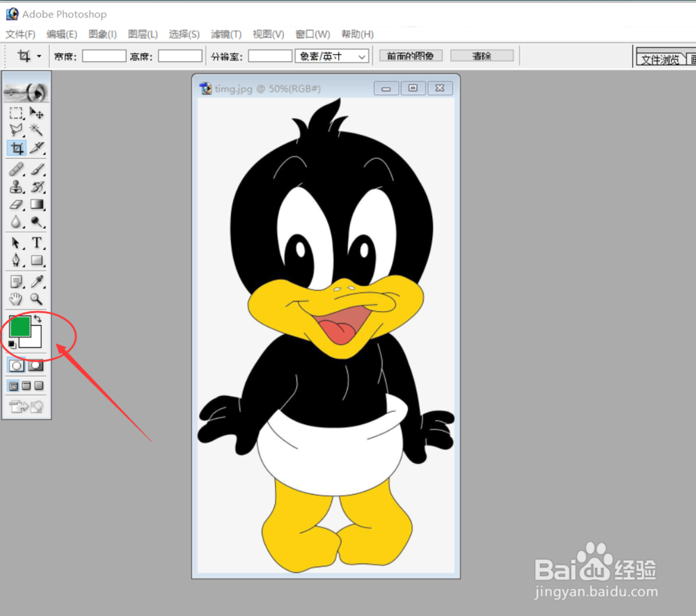Click the 宽度 input field
The image size is (696, 616).
point(104,56)
